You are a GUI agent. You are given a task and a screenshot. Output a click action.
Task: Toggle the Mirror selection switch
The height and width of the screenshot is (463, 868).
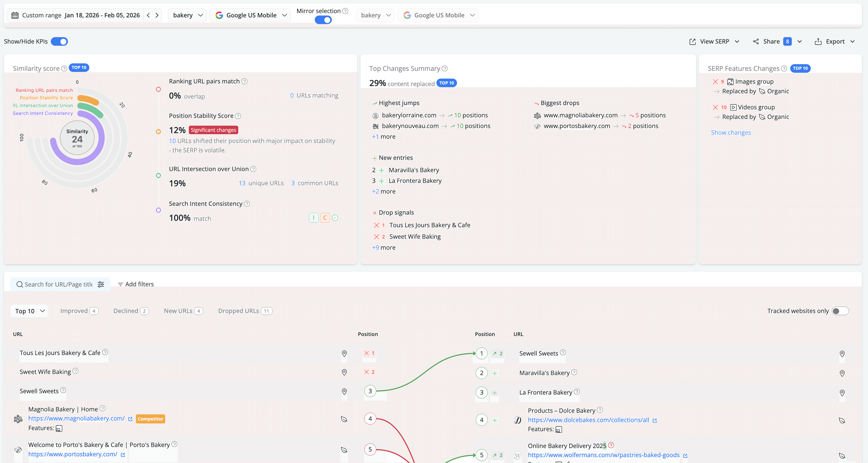[x=323, y=20]
